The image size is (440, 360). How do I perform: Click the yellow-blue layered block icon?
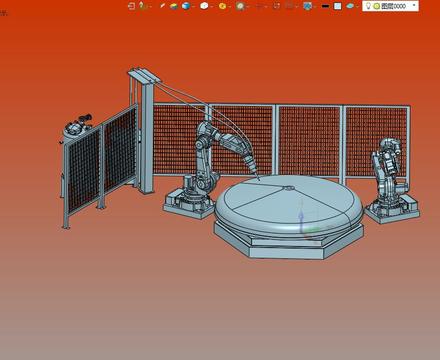click(x=174, y=6)
